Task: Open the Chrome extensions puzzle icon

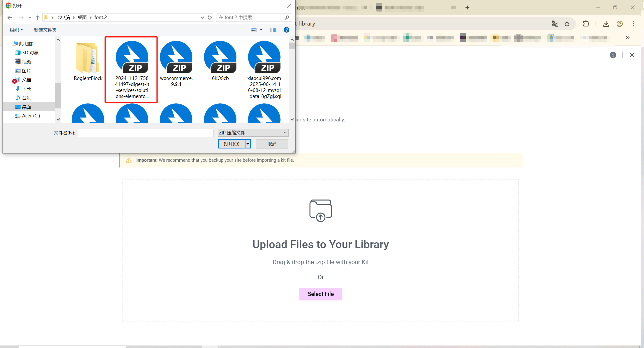Action: pyautogui.click(x=586, y=24)
